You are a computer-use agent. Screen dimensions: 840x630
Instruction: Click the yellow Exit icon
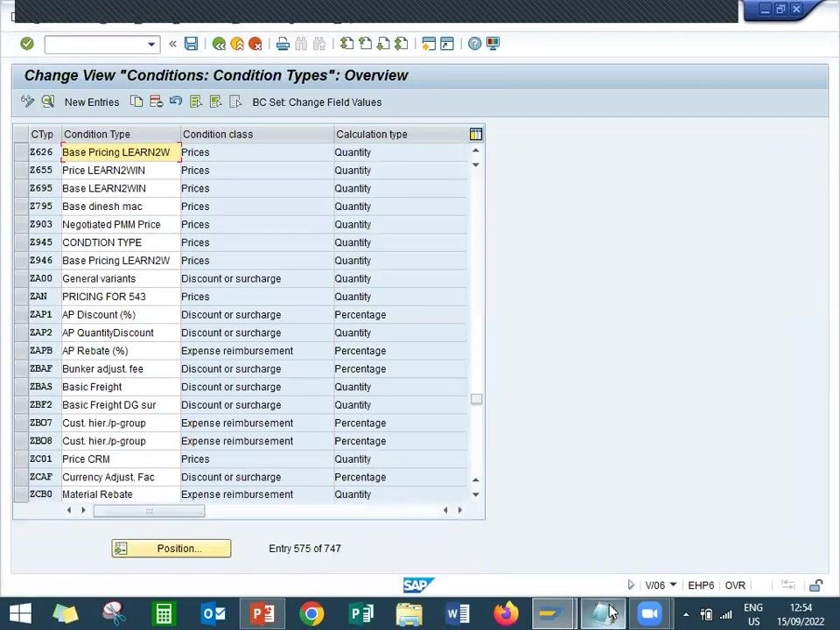pyautogui.click(x=237, y=44)
